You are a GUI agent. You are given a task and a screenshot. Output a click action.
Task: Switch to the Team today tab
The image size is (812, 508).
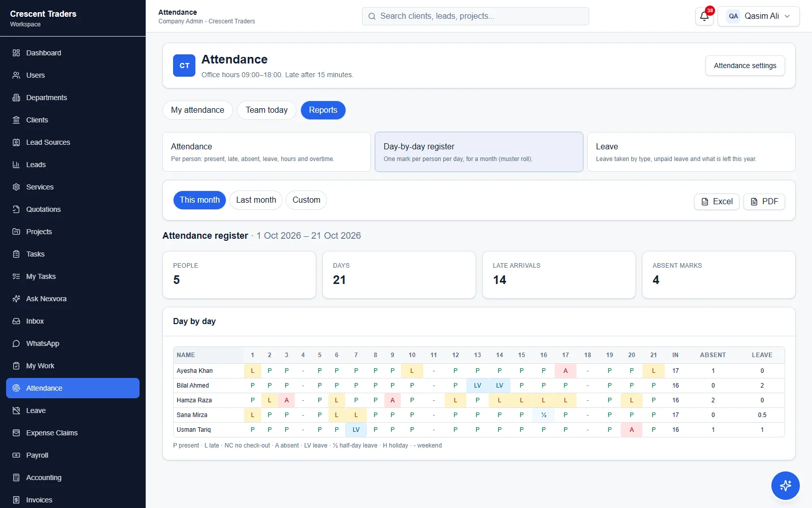tap(266, 110)
